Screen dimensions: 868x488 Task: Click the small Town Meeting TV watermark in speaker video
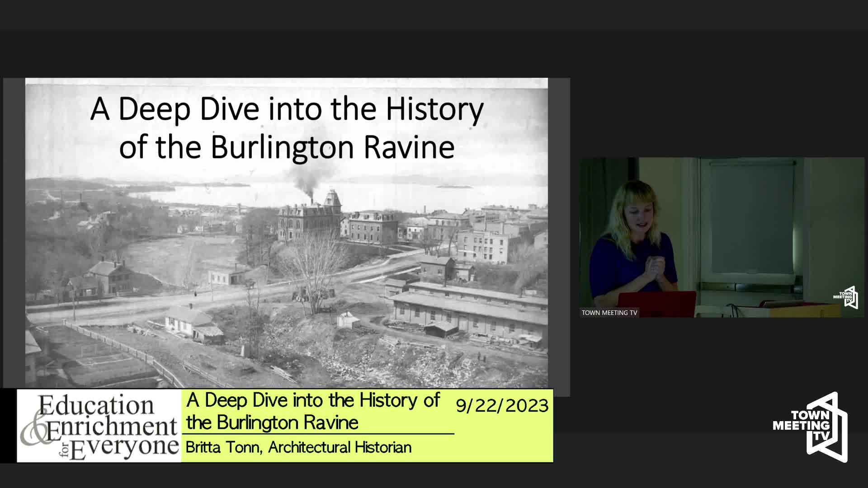tap(845, 297)
